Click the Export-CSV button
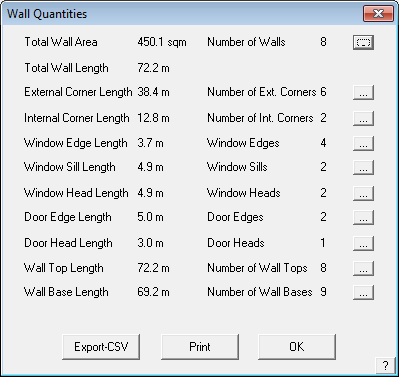399x377 pixels. pyautogui.click(x=101, y=347)
